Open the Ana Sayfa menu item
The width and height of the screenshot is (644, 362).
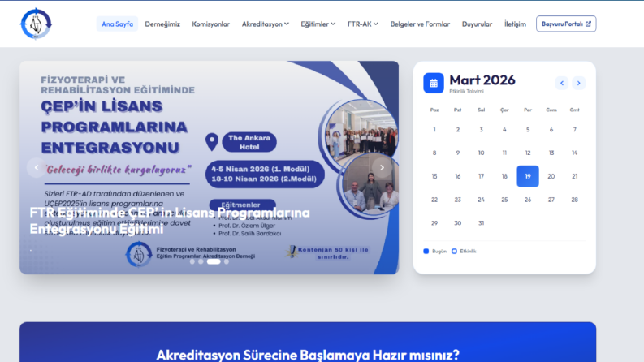click(117, 24)
